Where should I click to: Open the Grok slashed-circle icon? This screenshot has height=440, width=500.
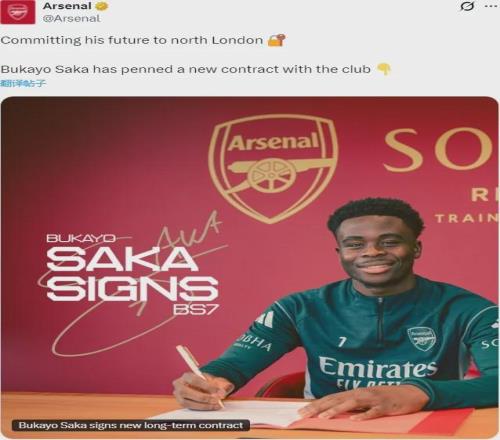[467, 6]
